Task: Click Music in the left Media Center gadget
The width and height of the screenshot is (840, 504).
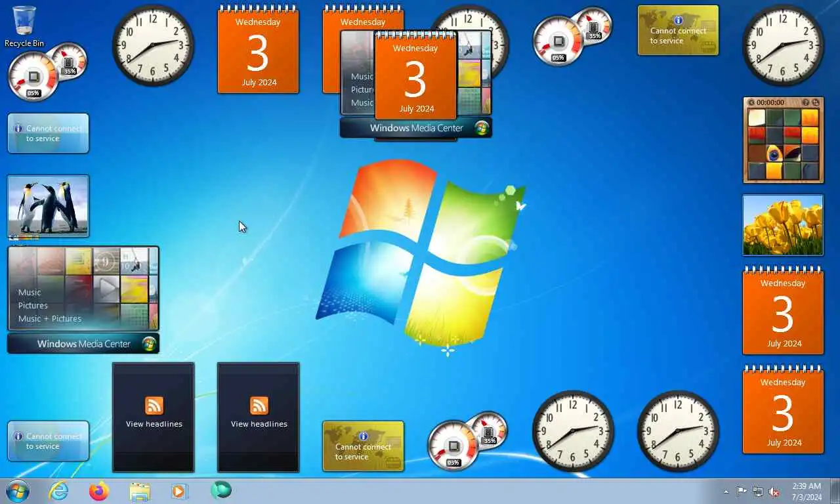Action: coord(30,292)
